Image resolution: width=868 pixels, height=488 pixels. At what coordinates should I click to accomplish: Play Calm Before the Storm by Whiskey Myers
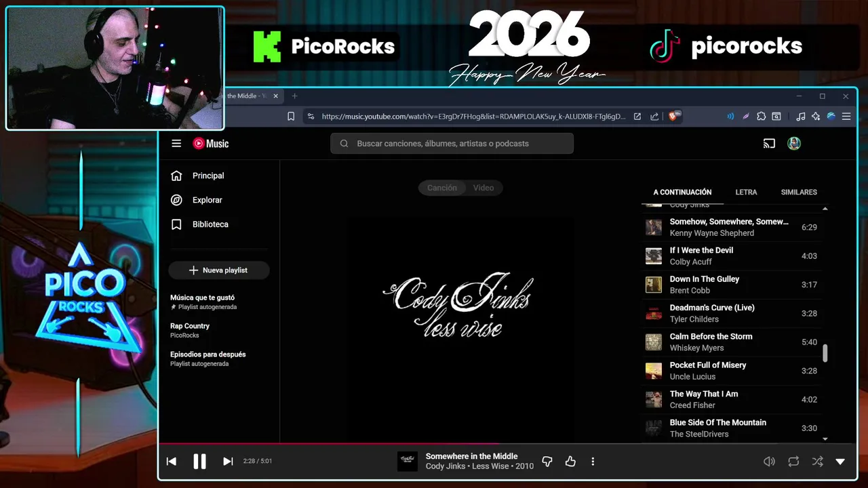[x=731, y=342]
